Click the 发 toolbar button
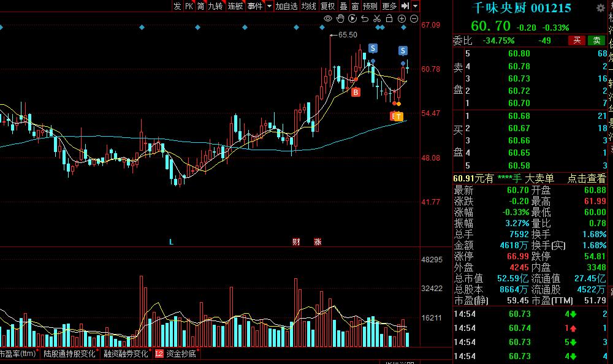The height and width of the screenshot is (364, 613). (178, 6)
